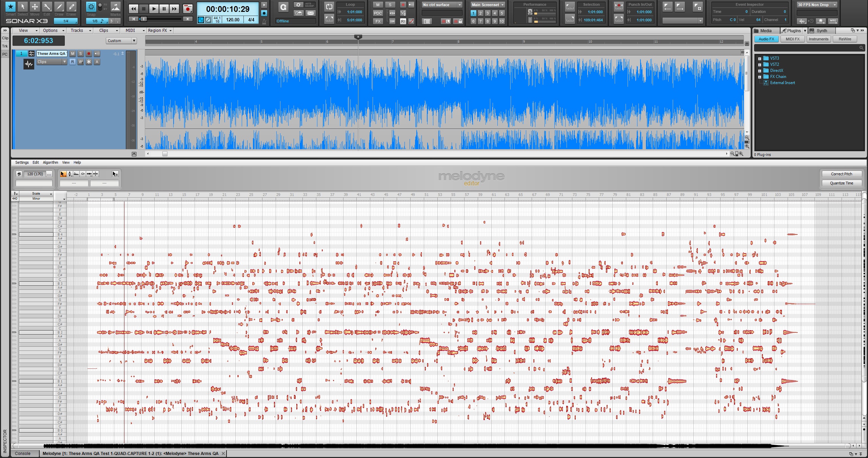Viewport: 868px width, 458px height.
Task: Select Melodyne Formant tool
Action: (76, 174)
